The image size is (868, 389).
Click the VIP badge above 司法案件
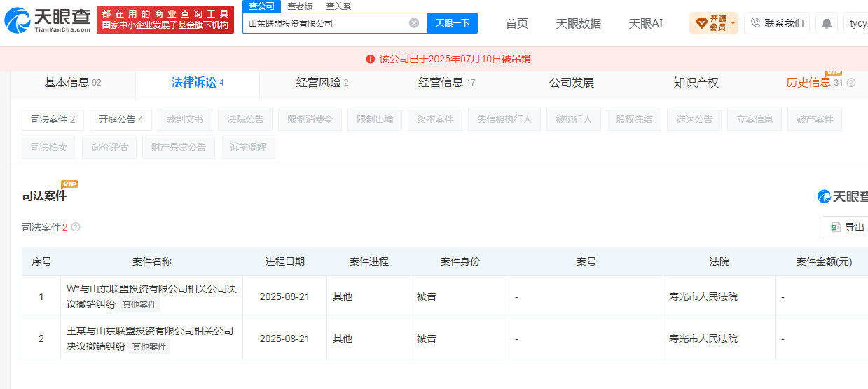click(x=69, y=184)
